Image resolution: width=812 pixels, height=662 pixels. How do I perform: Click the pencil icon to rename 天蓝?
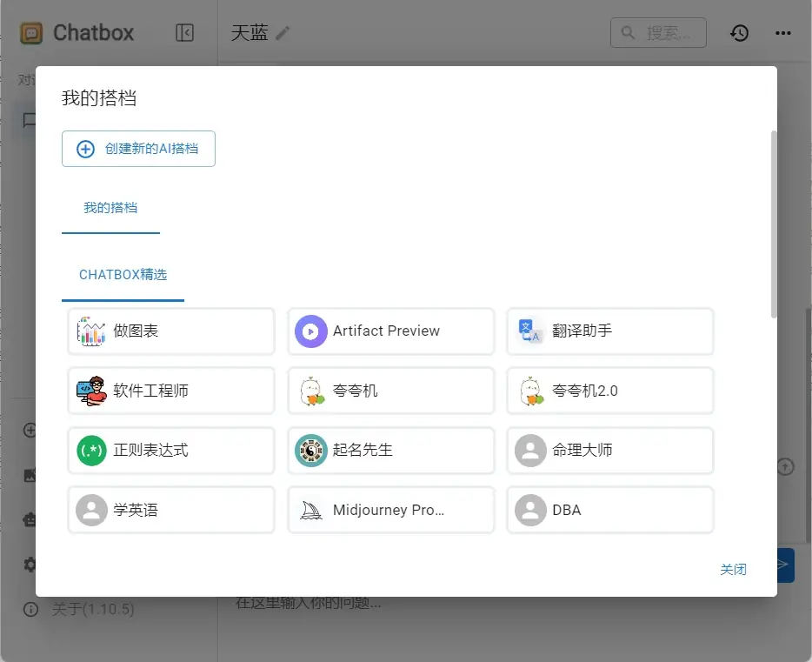click(x=283, y=31)
